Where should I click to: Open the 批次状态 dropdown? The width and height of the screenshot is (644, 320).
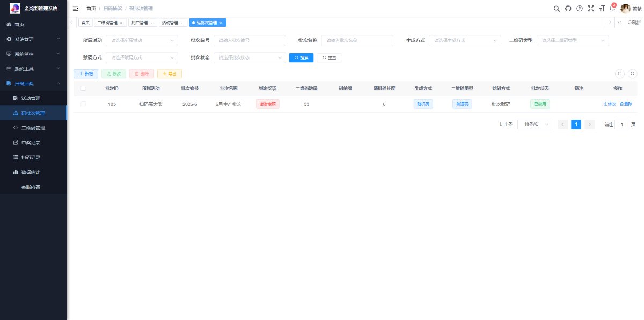pyautogui.click(x=250, y=57)
